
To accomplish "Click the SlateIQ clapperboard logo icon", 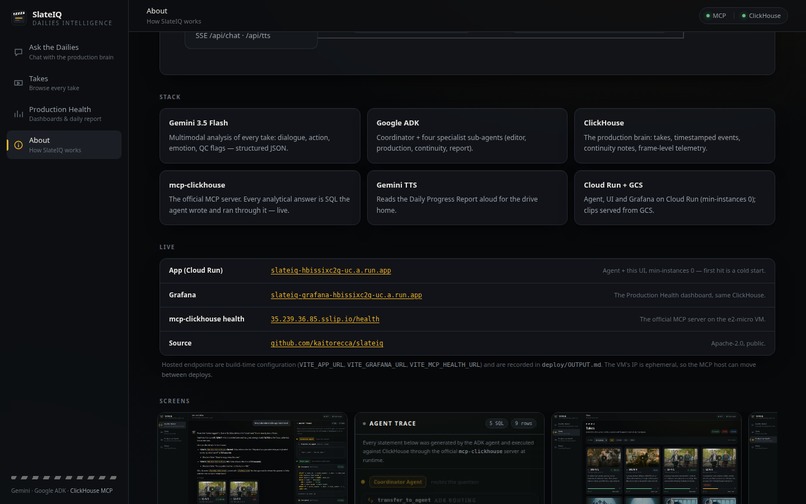I will tap(19, 18).
